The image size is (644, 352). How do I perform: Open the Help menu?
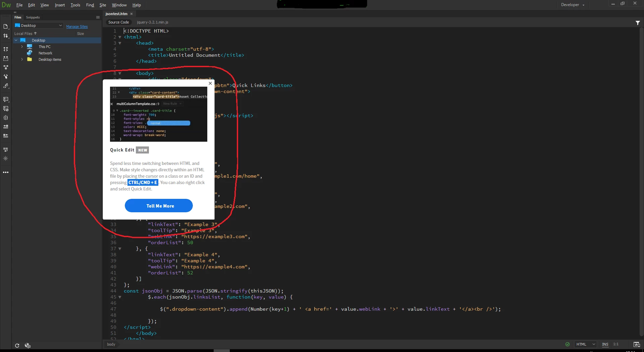pyautogui.click(x=137, y=5)
